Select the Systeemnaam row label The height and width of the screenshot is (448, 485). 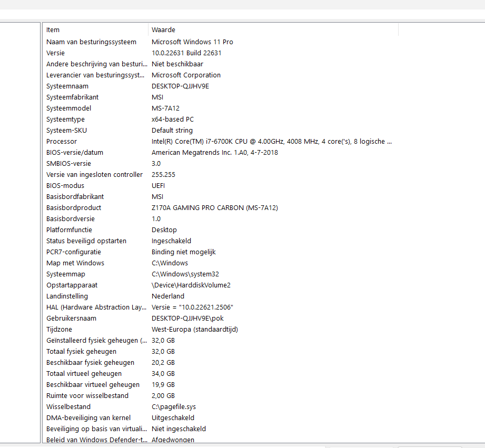click(x=67, y=86)
